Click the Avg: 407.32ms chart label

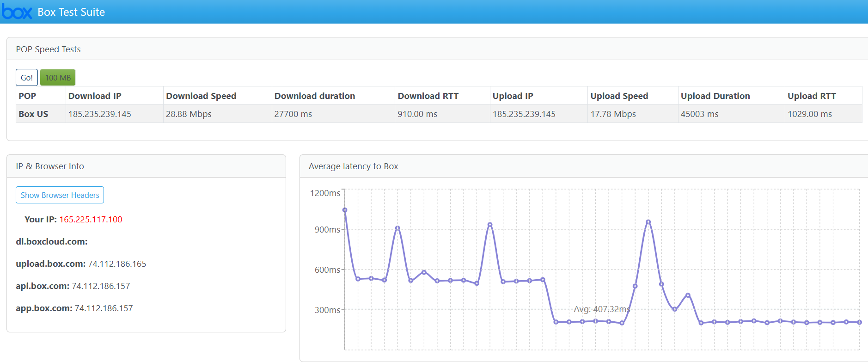pyautogui.click(x=602, y=309)
